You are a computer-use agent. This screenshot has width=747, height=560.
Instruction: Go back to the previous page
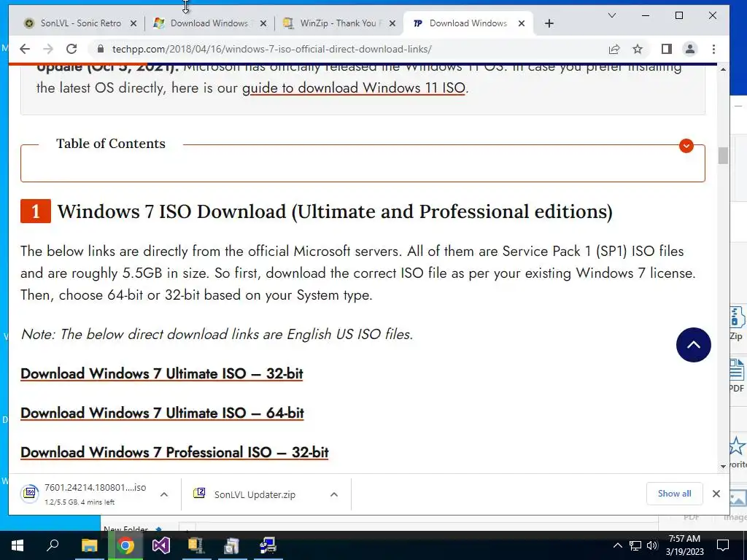pos(25,49)
